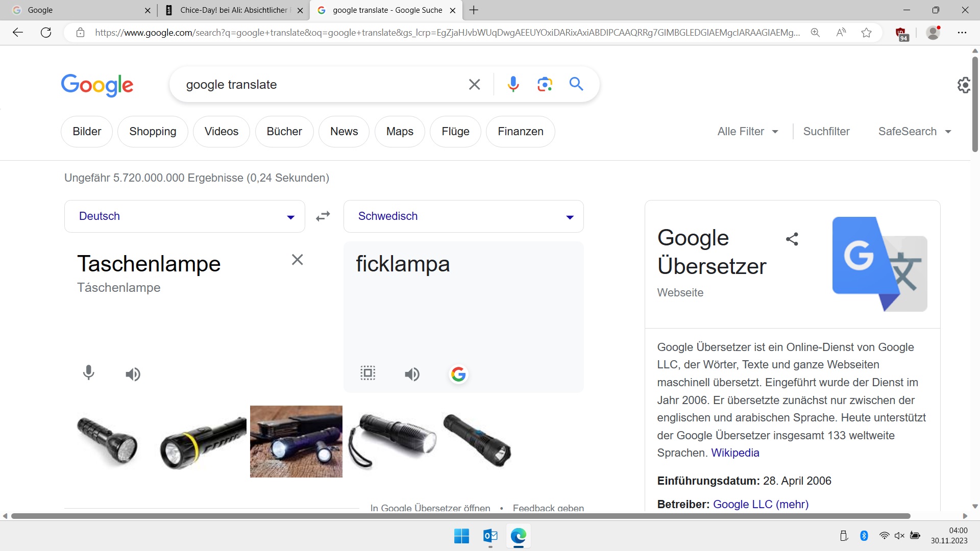This screenshot has height=551, width=980.
Task: Select the News filter
Action: [x=344, y=132]
